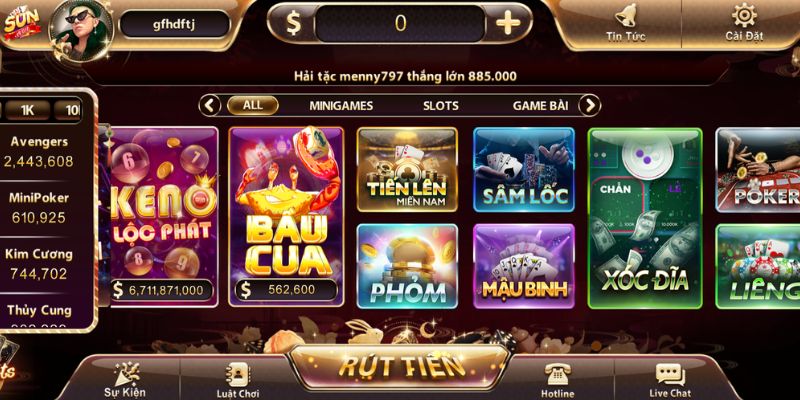Screen dimensions: 800x400
Task: Click the player avatar picture
Action: pyautogui.click(x=81, y=29)
